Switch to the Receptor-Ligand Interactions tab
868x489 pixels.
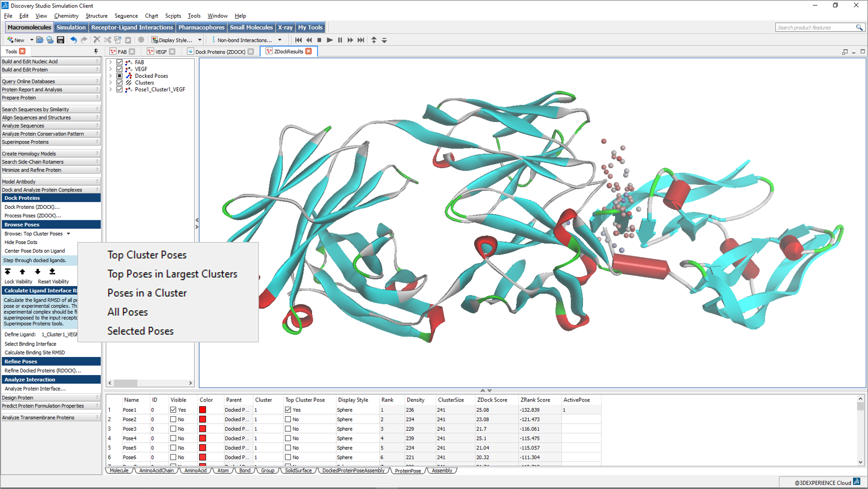click(x=132, y=28)
